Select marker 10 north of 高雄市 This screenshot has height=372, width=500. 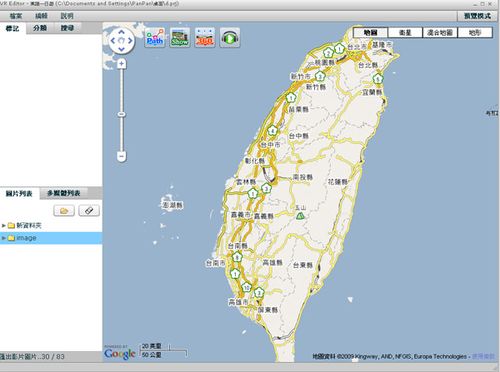click(x=246, y=287)
